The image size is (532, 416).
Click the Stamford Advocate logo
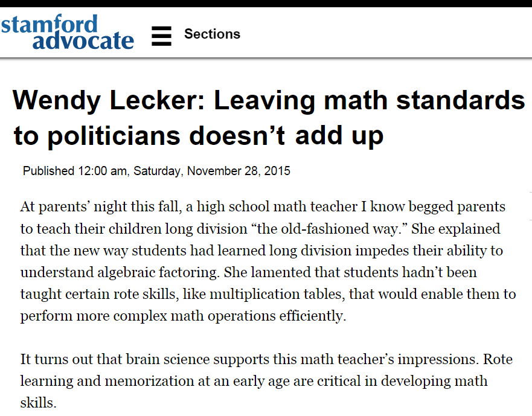(68, 32)
